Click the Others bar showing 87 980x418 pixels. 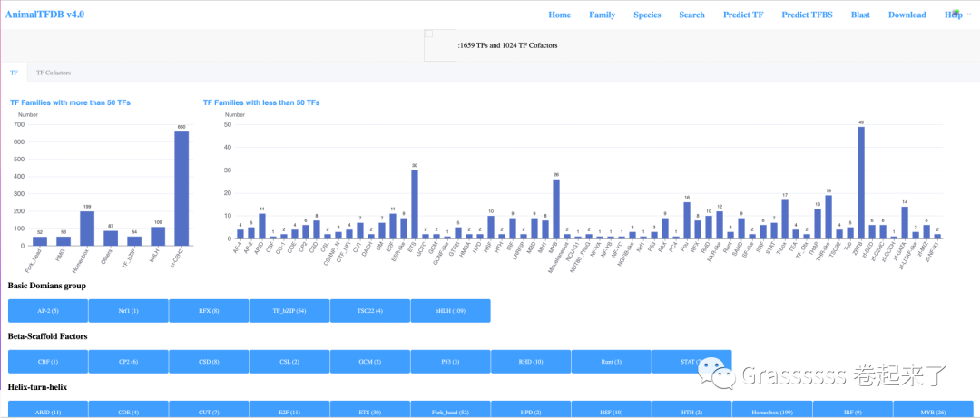coord(111,238)
